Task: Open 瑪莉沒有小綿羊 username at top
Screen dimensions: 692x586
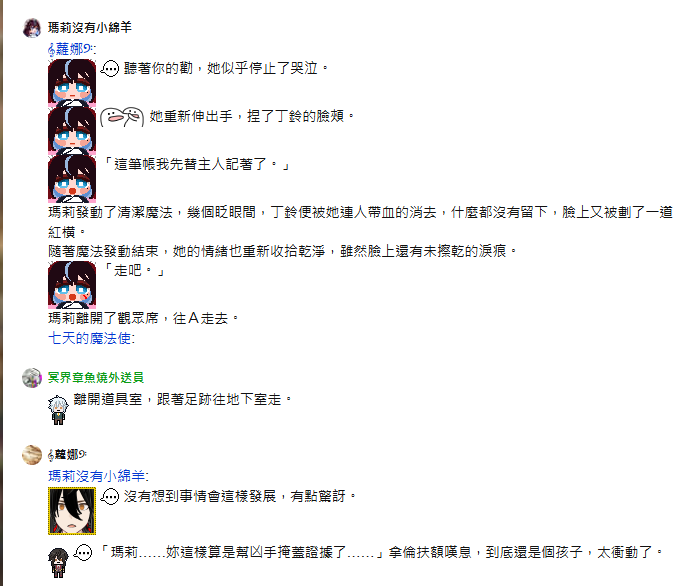Action: coord(90,27)
